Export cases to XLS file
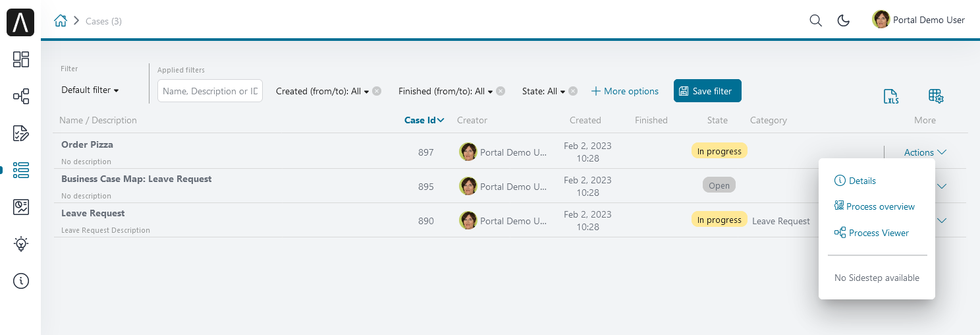Image resolution: width=980 pixels, height=335 pixels. pos(891,96)
